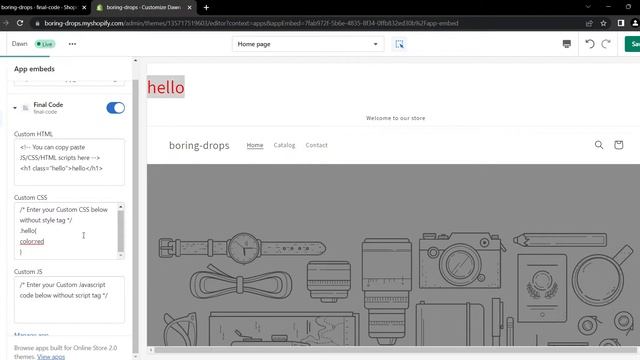Collapse the Final Code embed settings
Image resolution: width=640 pixels, height=360 pixels.
(15, 108)
